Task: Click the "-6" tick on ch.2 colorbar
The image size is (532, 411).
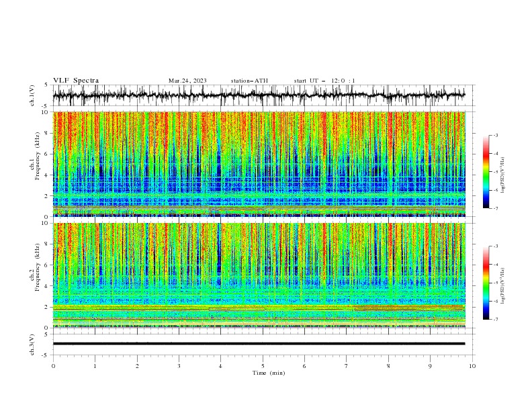Action: (495, 301)
